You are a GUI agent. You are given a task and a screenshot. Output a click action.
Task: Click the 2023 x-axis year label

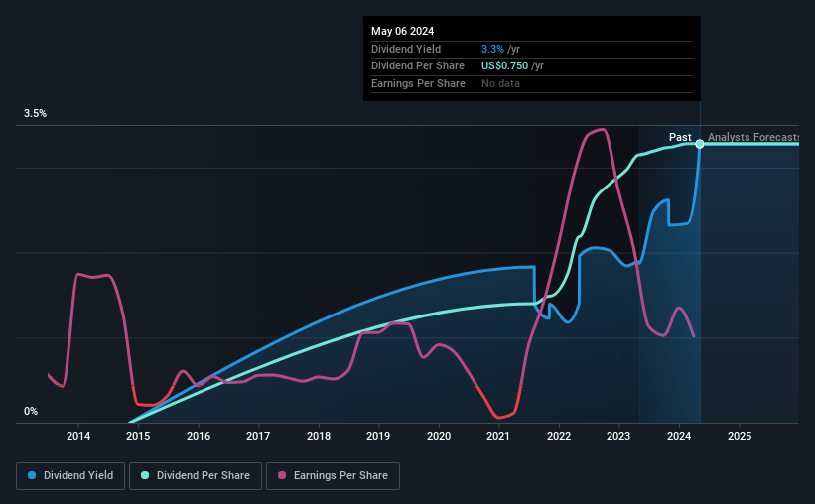pos(618,436)
